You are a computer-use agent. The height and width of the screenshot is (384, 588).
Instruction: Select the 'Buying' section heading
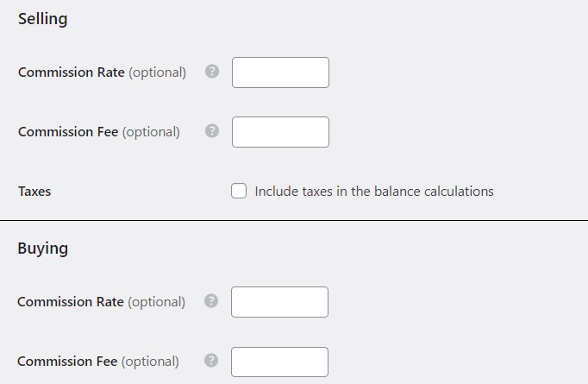(x=43, y=249)
